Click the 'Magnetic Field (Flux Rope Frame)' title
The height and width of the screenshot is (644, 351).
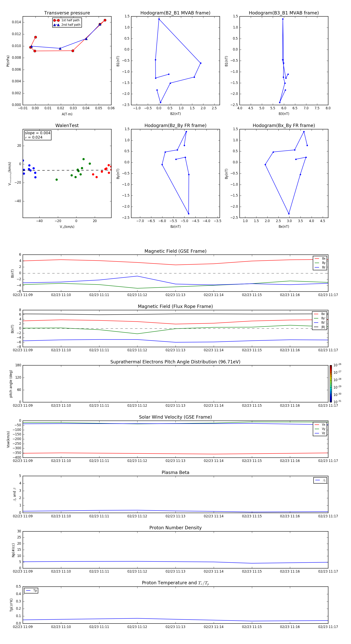pos(175,306)
